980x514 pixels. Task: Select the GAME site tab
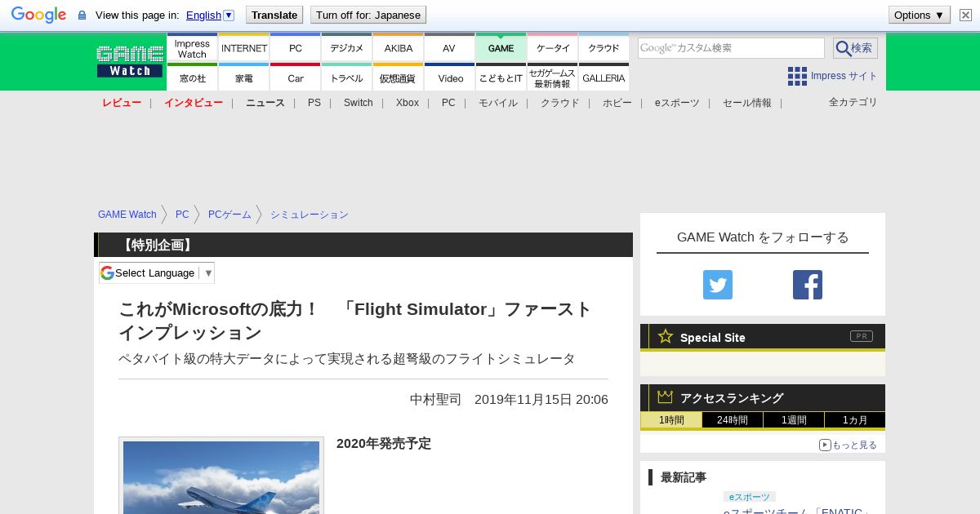coord(501,48)
